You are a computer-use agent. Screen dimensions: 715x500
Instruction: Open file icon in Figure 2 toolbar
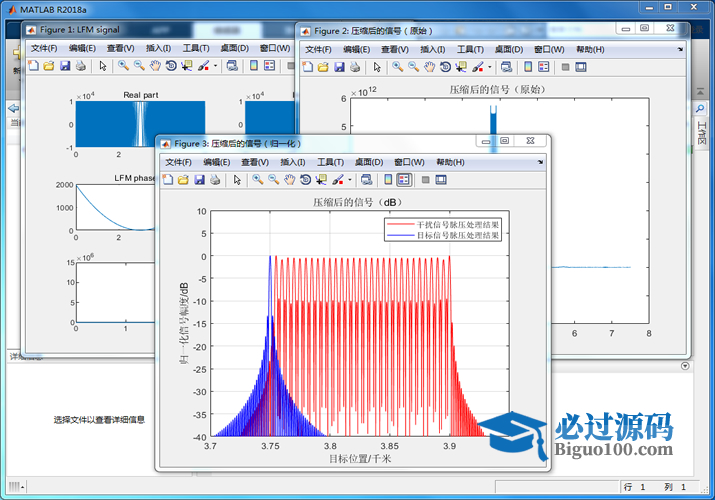click(x=323, y=67)
